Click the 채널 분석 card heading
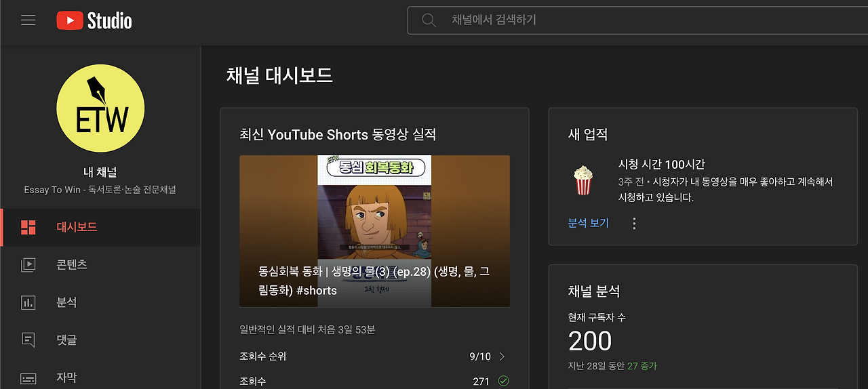Image resolution: width=868 pixels, height=389 pixels. coord(594,291)
